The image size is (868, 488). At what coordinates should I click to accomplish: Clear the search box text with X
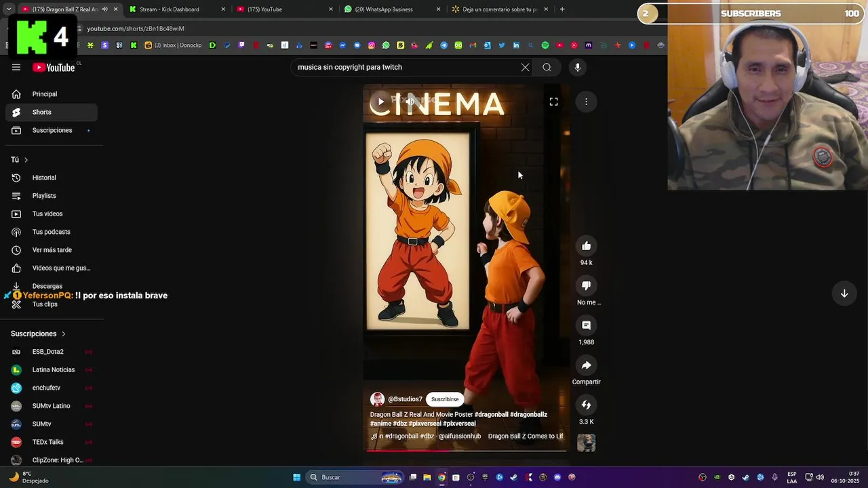(525, 67)
